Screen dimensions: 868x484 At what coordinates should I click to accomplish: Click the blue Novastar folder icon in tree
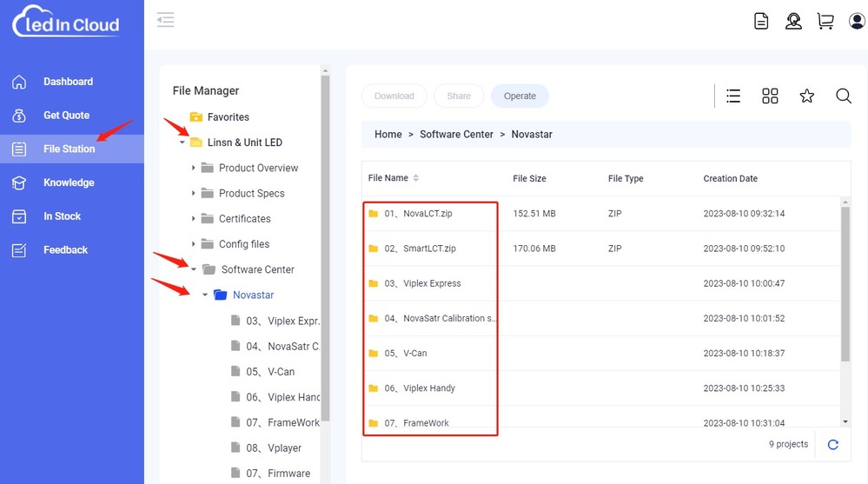[221, 295]
